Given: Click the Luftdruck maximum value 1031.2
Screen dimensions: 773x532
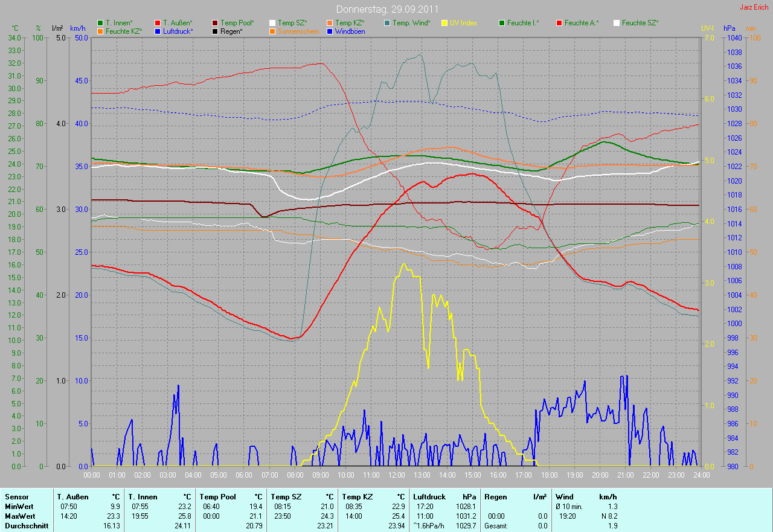Looking at the screenshot, I should tap(466, 516).
